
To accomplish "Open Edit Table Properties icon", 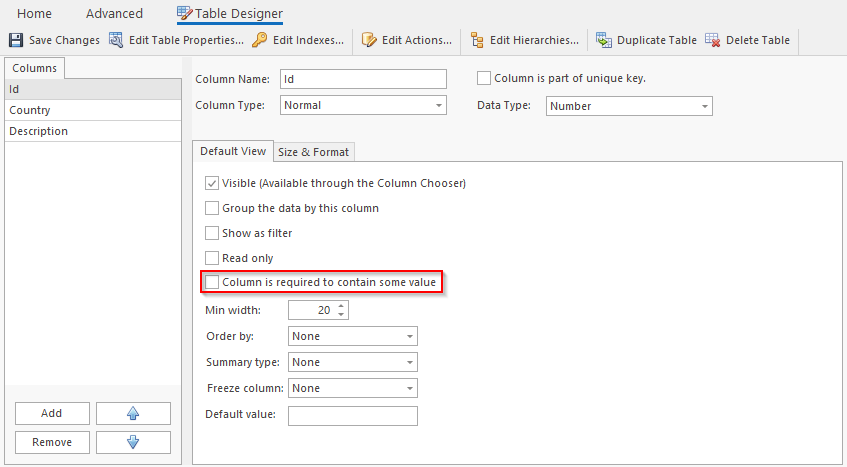I will point(116,40).
